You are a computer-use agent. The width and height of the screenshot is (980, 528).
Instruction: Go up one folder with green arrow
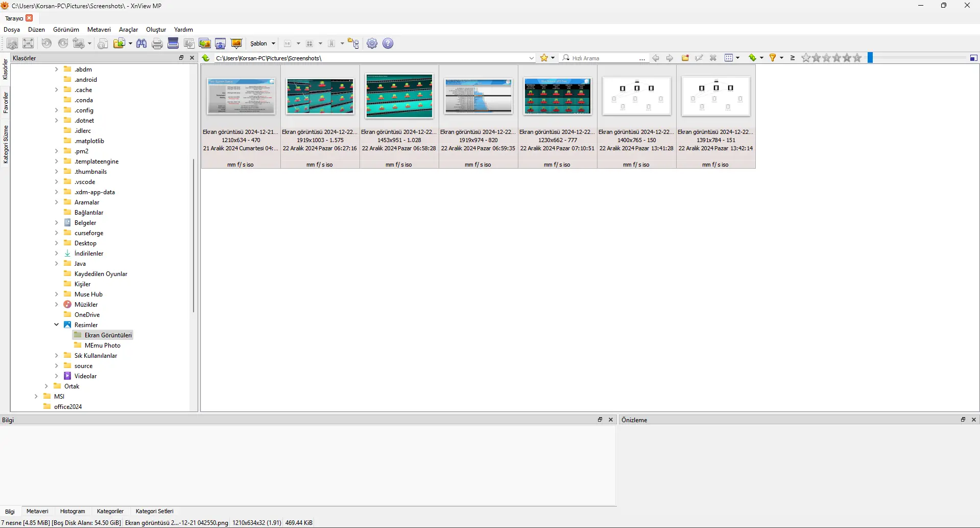click(206, 58)
